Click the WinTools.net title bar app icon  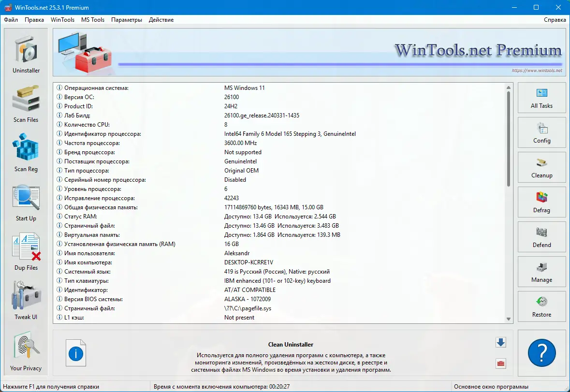(8, 7)
